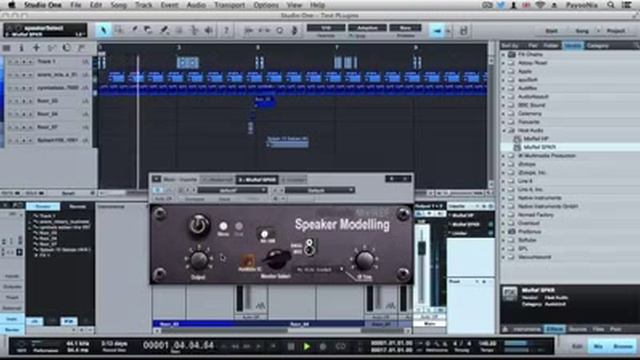Viewport: 640px width, 360px height.
Task: Open the Effects tab in the browser
Action: coord(554,329)
